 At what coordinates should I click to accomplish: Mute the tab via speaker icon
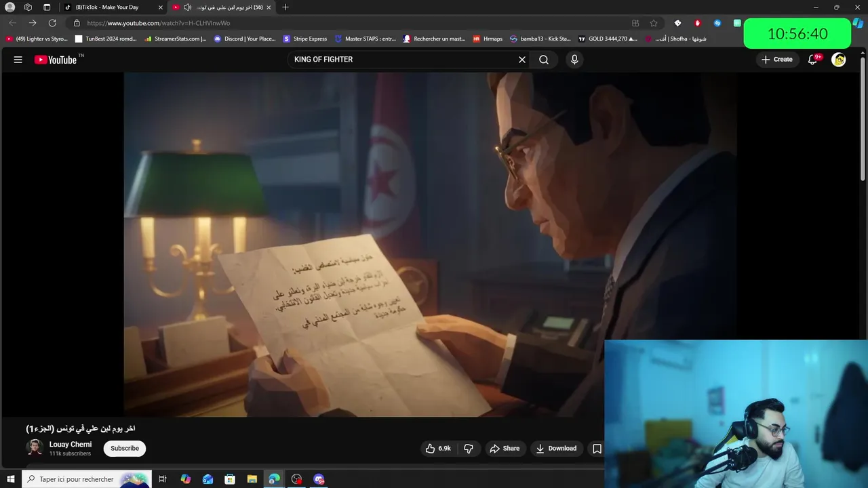tap(187, 7)
